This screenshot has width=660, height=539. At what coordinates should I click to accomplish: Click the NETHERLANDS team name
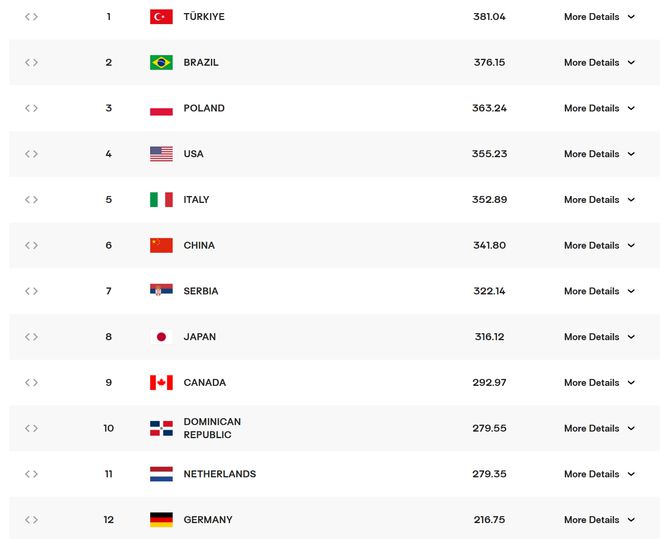[x=220, y=474]
